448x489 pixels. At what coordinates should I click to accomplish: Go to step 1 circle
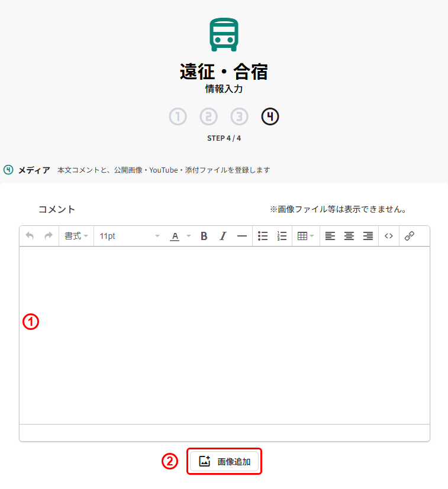pyautogui.click(x=178, y=116)
